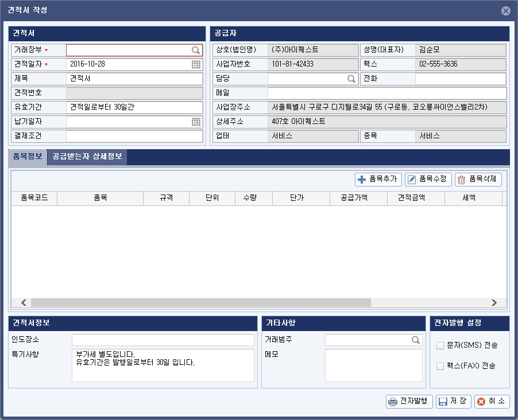Click 품목삭제 button

(478, 179)
